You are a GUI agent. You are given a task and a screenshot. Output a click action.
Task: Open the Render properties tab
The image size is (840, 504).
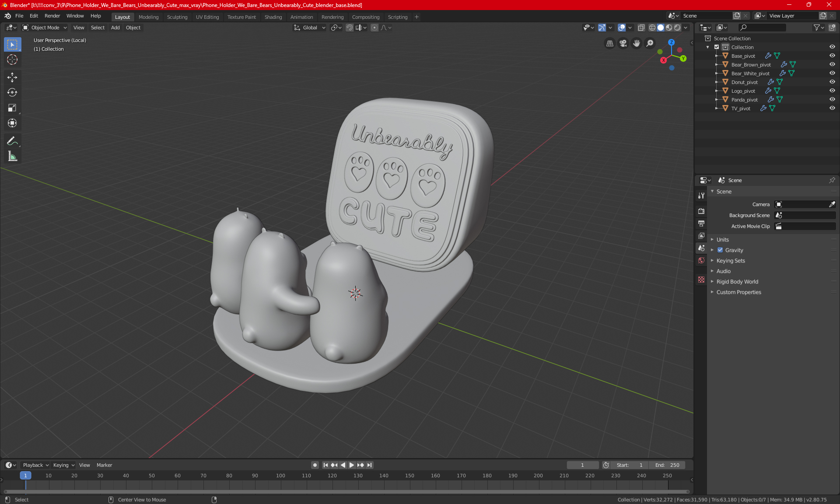coord(701,211)
